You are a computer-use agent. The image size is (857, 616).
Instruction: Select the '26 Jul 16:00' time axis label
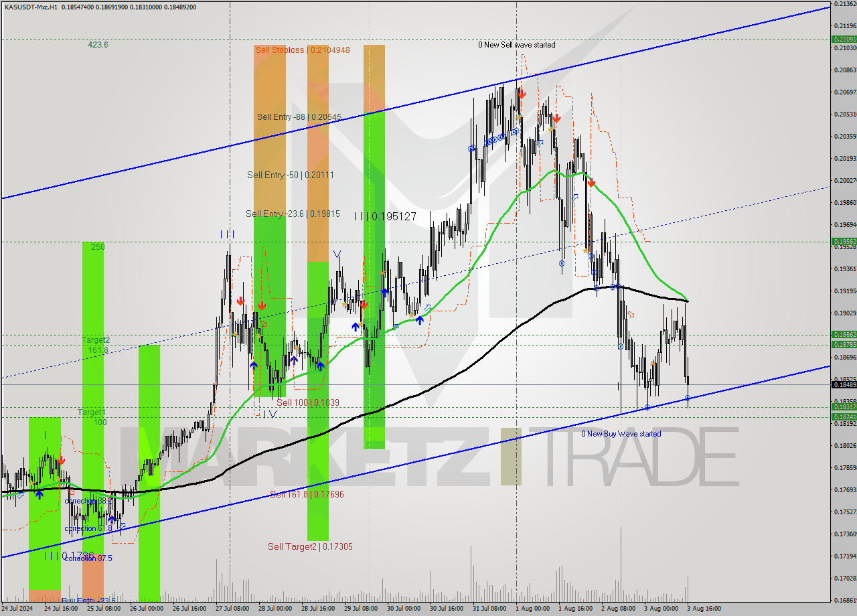pos(189,609)
